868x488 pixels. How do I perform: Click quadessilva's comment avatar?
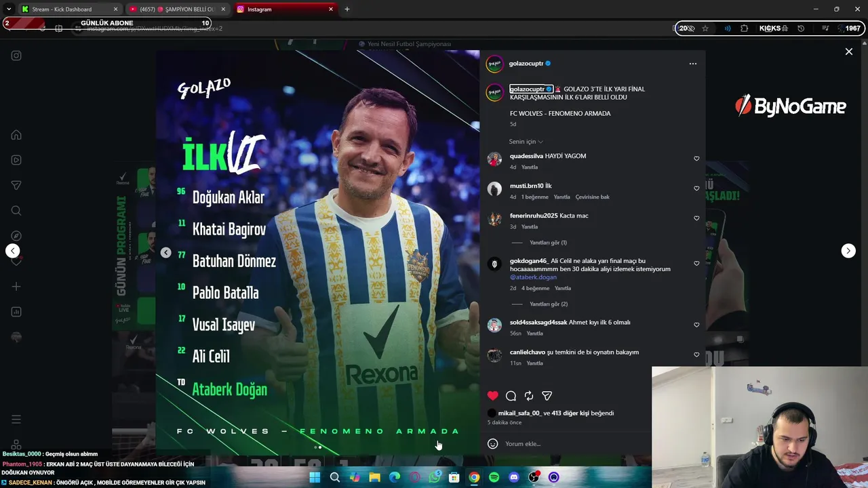tap(494, 159)
